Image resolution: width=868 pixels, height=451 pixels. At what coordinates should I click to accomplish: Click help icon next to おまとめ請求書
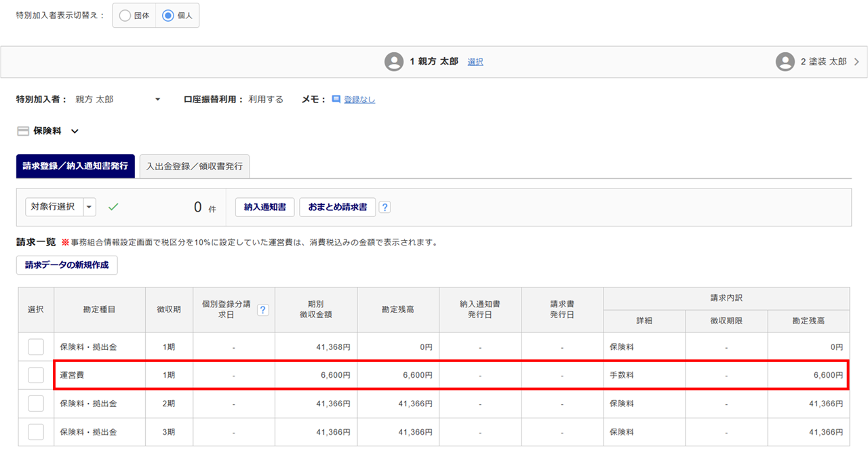click(384, 208)
